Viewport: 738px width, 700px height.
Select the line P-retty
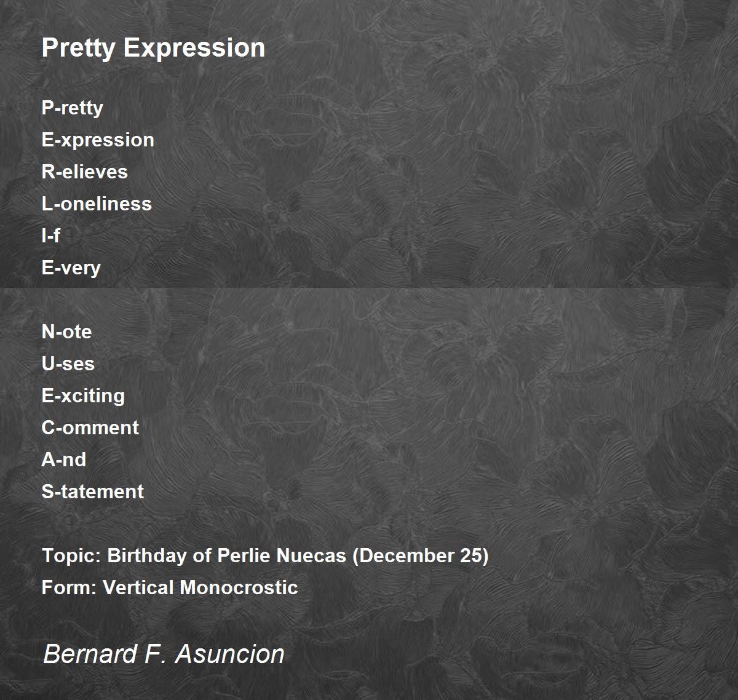pyautogui.click(x=72, y=108)
